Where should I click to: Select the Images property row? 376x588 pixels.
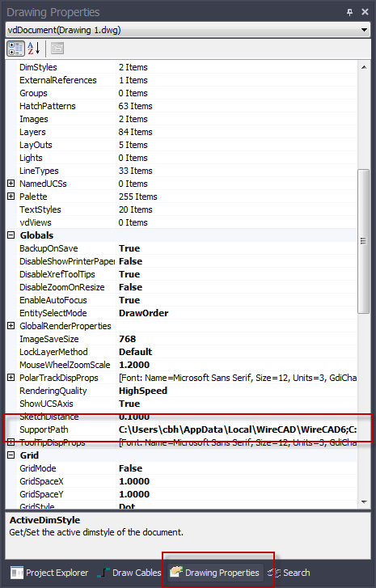[x=181, y=119]
